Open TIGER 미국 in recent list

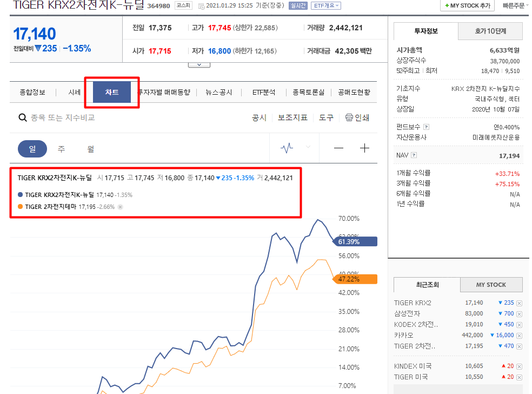pos(411,377)
